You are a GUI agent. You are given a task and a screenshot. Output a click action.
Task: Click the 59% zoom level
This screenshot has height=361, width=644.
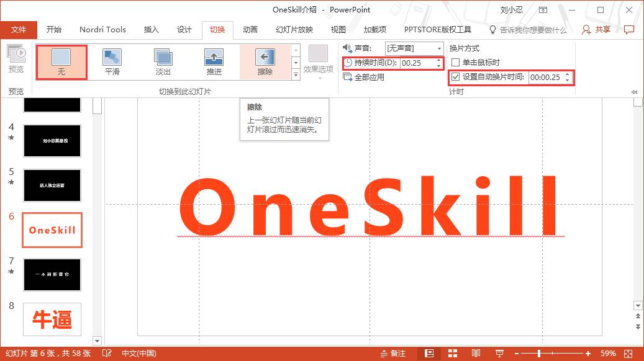tap(608, 353)
